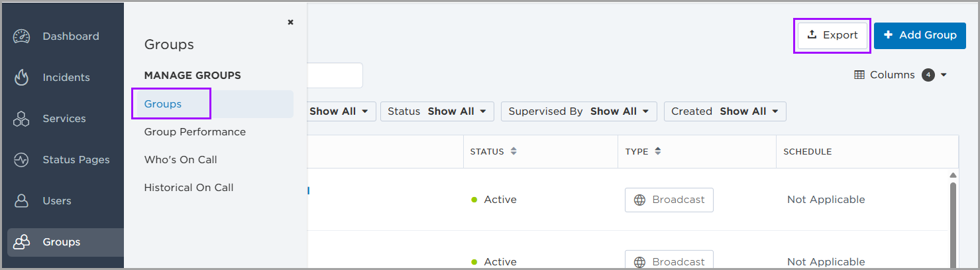Open the Dashboard gauge icon
Screen dimensions: 980x270
(22, 36)
